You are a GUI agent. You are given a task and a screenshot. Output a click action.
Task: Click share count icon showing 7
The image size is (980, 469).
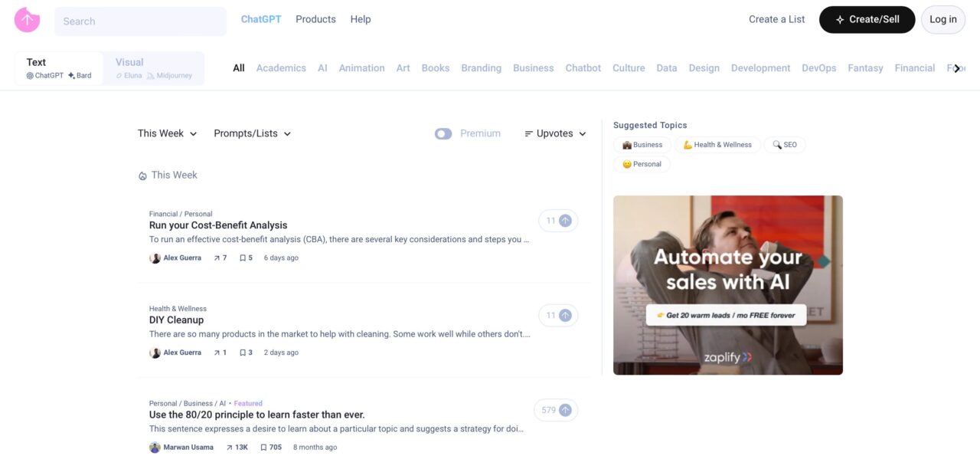(217, 258)
